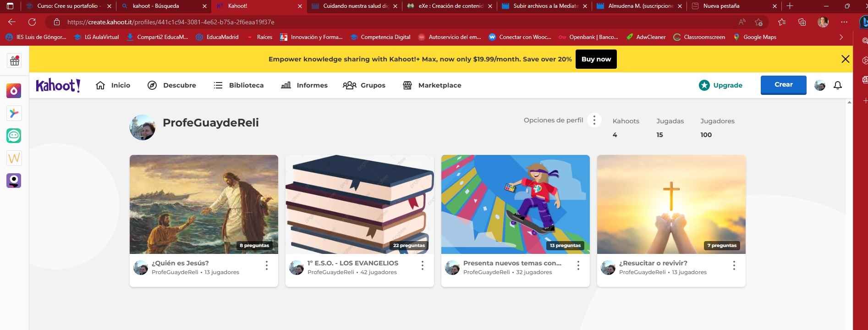
Task: Click the compass icon next to Descubre
Action: (152, 85)
